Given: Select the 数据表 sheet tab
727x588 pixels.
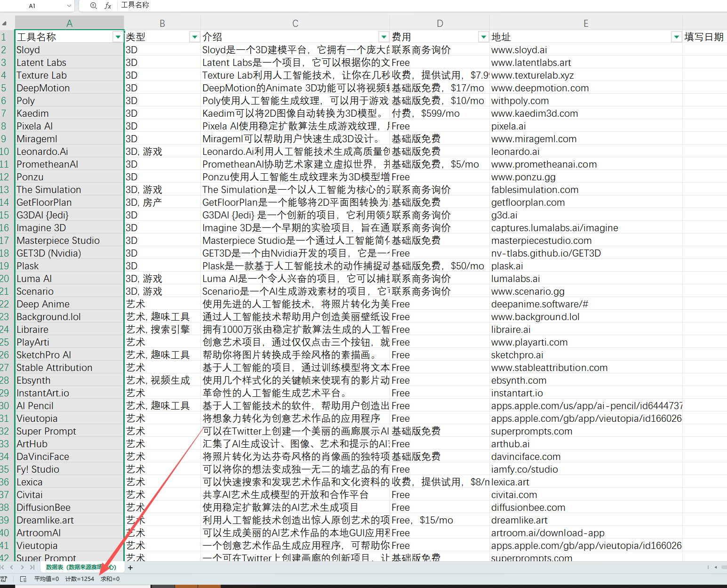Looking at the screenshot, I should point(80,567).
